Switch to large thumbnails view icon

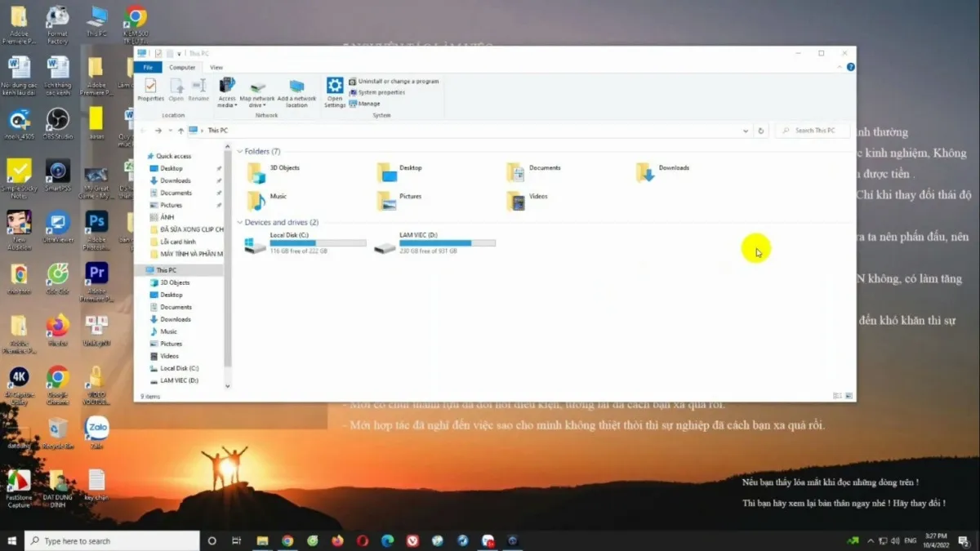(848, 395)
